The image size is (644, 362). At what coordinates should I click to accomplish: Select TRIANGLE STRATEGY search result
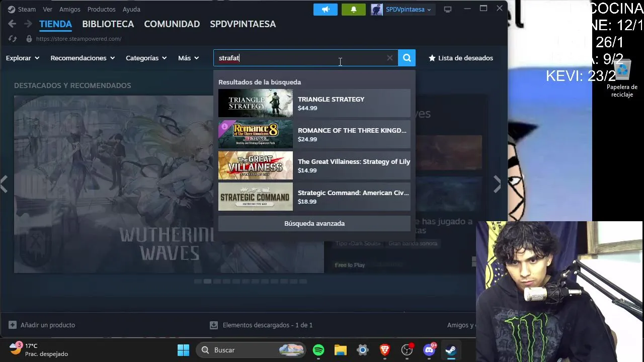pos(314,103)
